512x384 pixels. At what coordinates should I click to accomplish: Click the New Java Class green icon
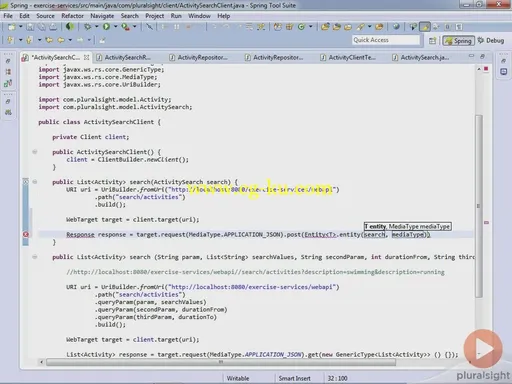click(x=301, y=27)
